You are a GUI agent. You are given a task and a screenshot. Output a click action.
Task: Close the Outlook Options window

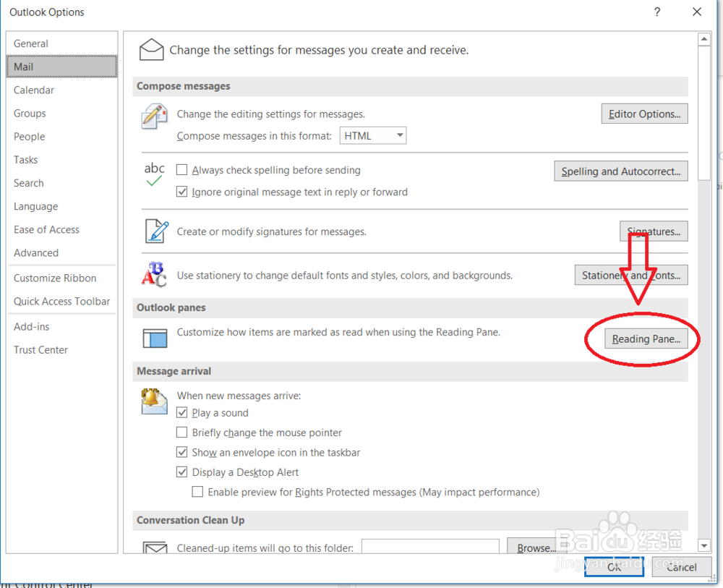pyautogui.click(x=697, y=12)
